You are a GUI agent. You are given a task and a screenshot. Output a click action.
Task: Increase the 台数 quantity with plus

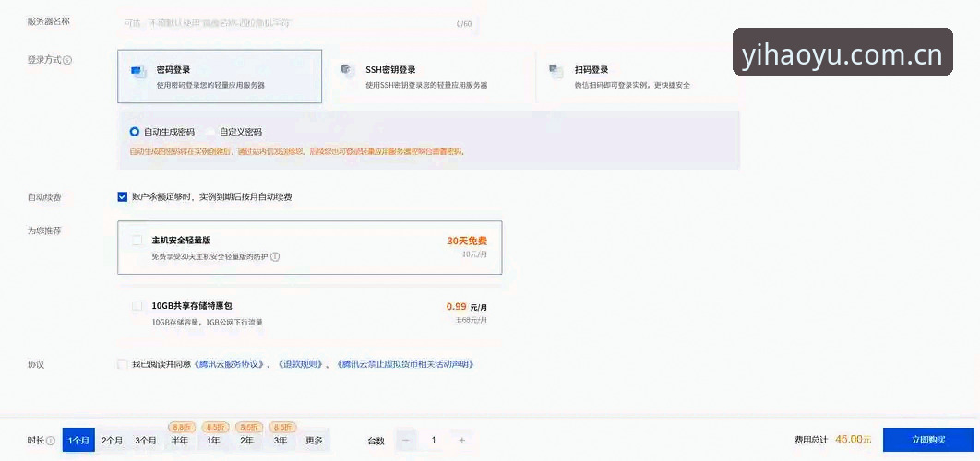pyautogui.click(x=462, y=441)
